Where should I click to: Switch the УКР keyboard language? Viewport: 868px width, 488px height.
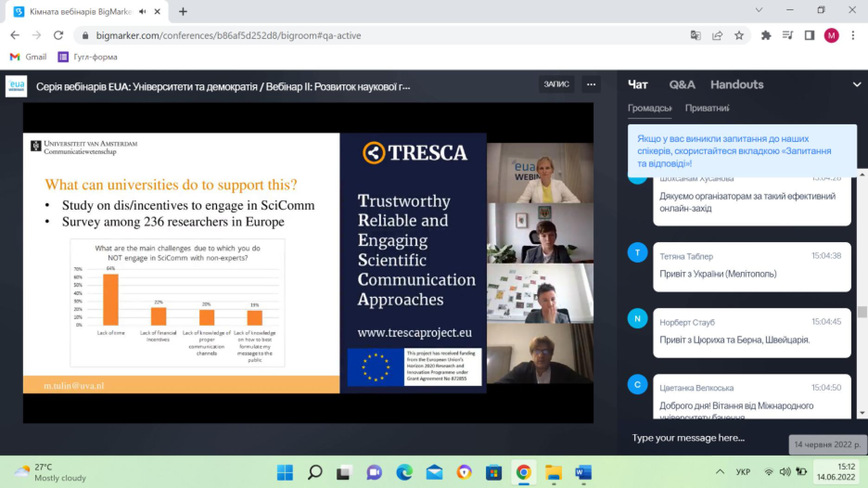(x=743, y=472)
